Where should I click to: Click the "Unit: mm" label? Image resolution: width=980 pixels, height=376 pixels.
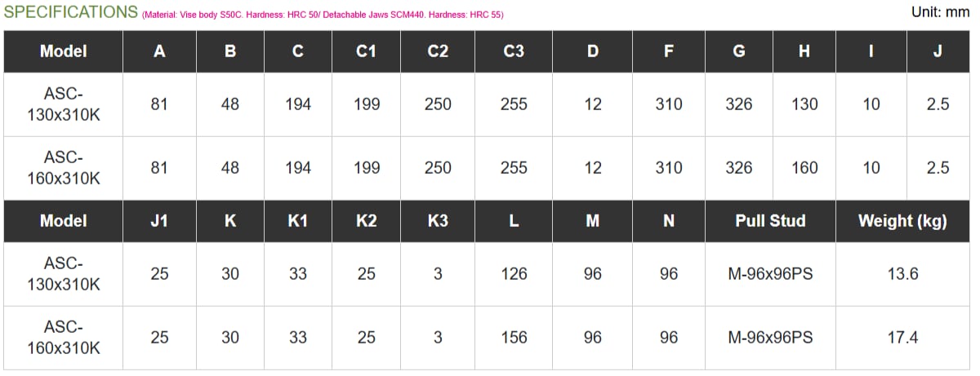tap(940, 12)
